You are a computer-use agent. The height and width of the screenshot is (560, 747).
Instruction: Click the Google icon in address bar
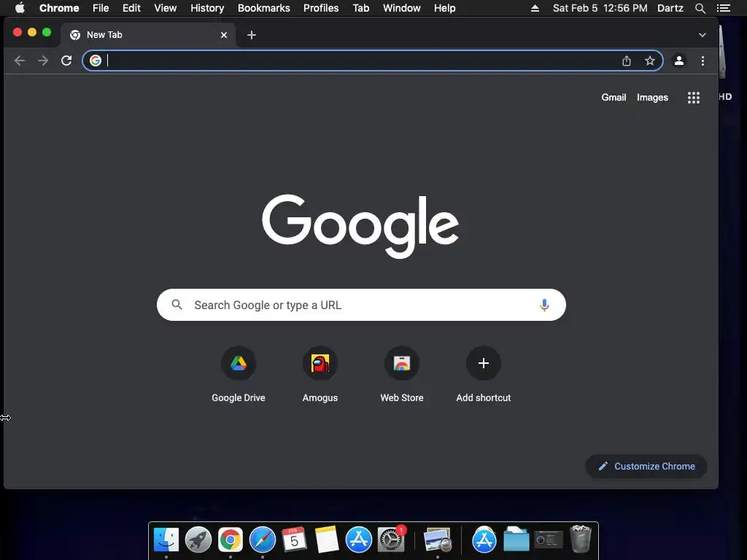point(96,61)
